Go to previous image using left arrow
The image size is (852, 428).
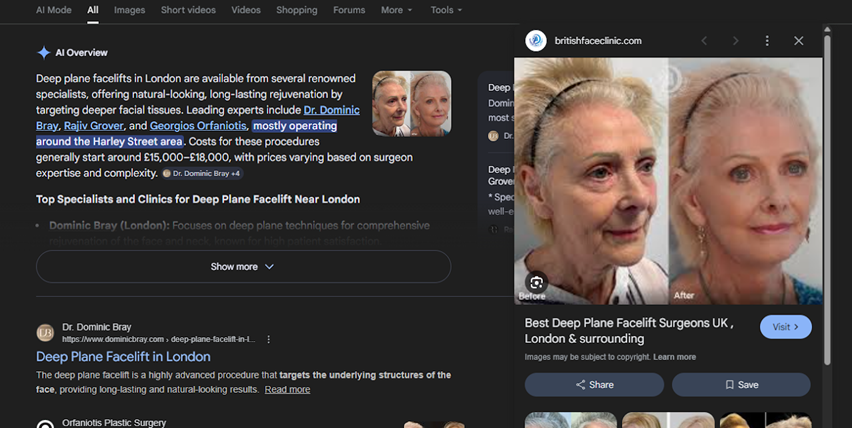(x=704, y=41)
